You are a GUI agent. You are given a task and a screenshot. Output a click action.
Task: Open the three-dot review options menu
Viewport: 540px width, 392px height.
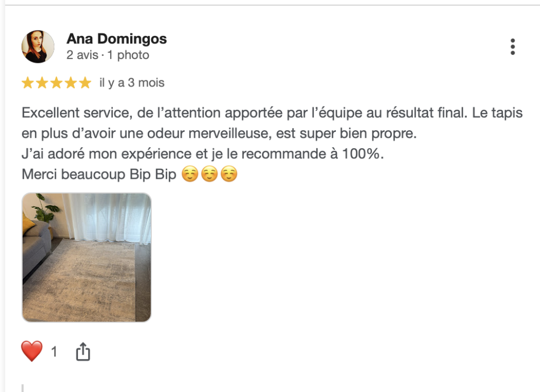click(x=512, y=47)
